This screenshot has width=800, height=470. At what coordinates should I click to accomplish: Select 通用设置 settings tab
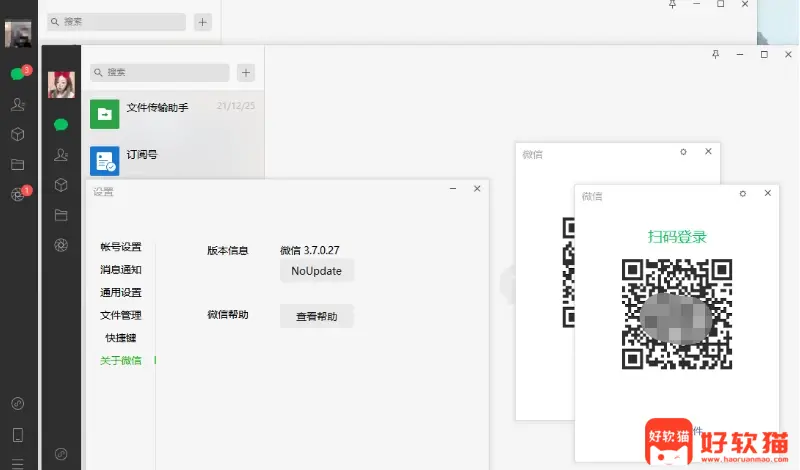pyautogui.click(x=120, y=292)
